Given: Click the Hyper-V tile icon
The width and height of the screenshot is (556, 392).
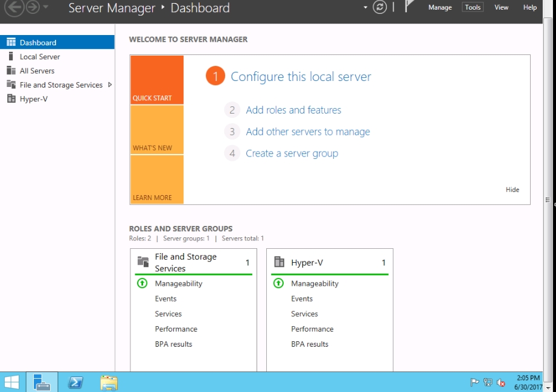Looking at the screenshot, I should [x=279, y=262].
